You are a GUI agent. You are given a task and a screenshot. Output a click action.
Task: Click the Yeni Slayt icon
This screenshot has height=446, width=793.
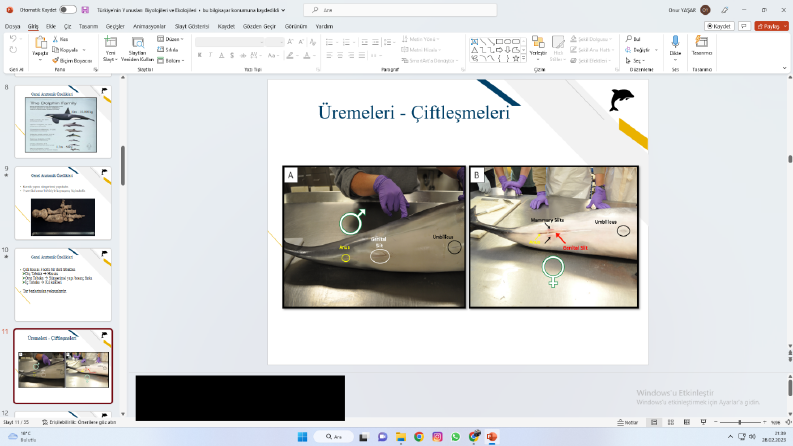pyautogui.click(x=110, y=42)
